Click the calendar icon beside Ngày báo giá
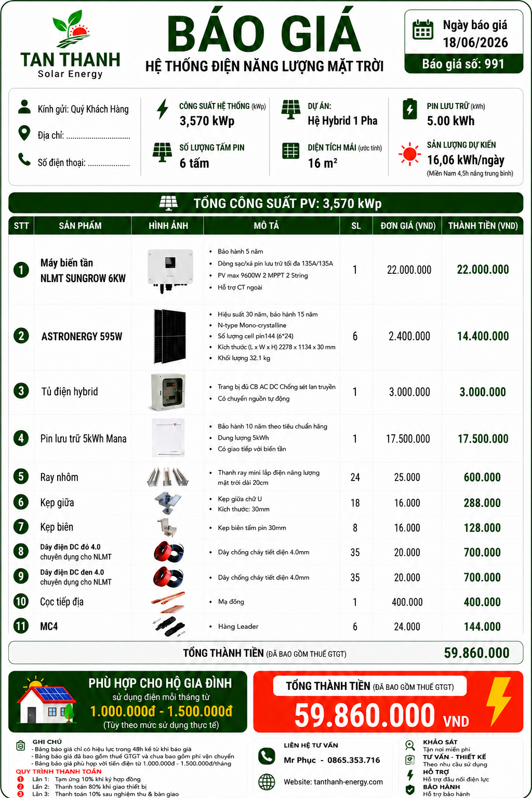The height and width of the screenshot is (798, 532). tap(422, 30)
